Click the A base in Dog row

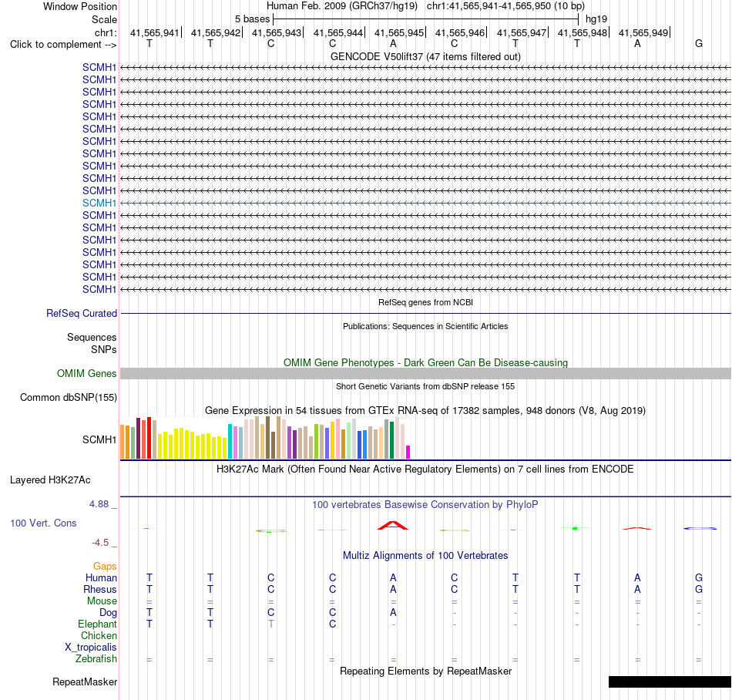pyautogui.click(x=393, y=612)
